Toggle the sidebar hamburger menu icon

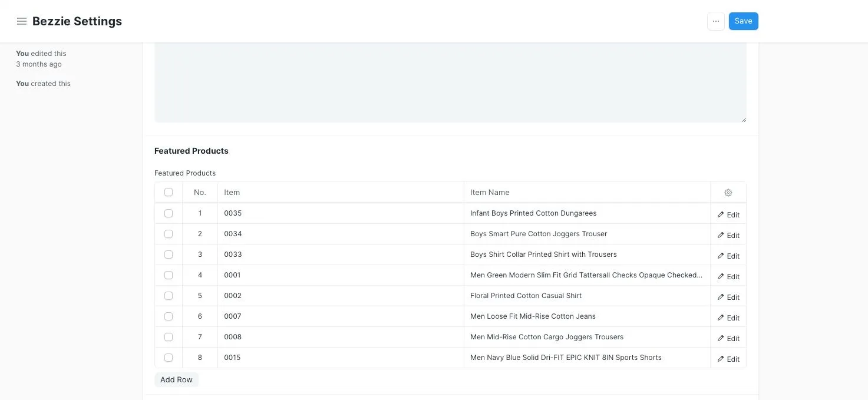click(22, 21)
